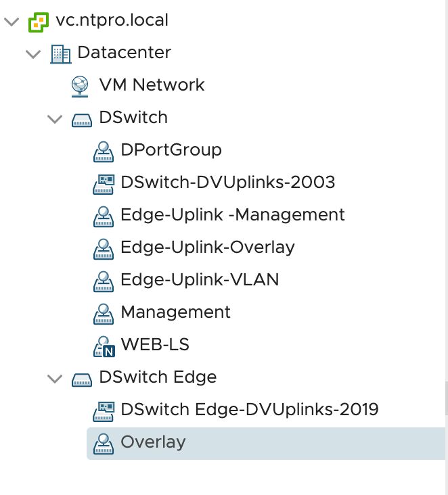Click the DSwitch Edge switch icon
The height and width of the screenshot is (495, 448).
[x=82, y=380]
